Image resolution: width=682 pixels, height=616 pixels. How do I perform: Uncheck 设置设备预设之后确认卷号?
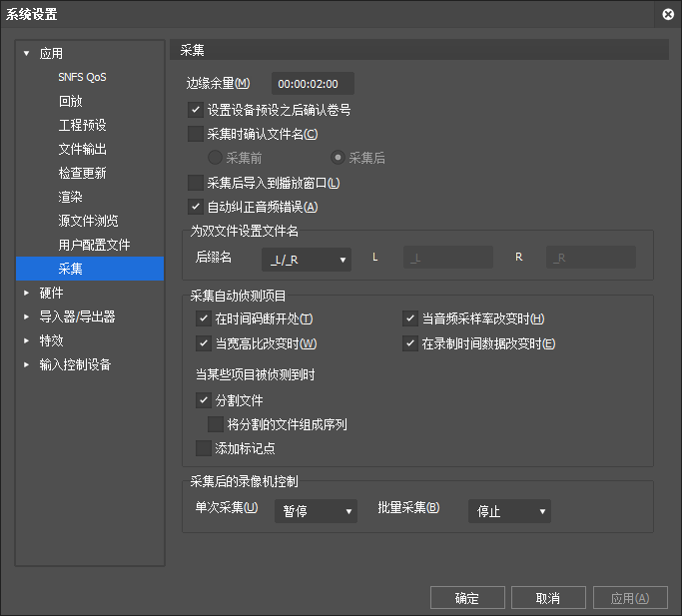click(196, 110)
